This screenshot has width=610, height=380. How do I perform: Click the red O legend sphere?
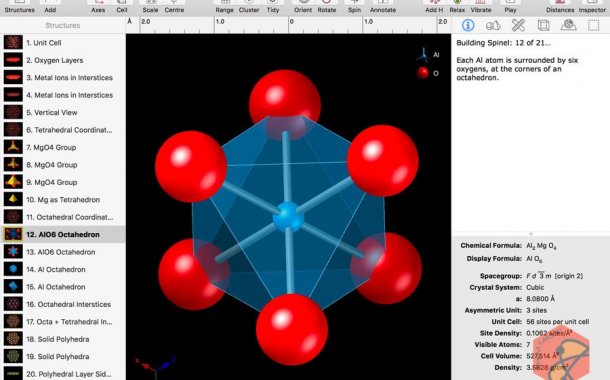(x=422, y=73)
